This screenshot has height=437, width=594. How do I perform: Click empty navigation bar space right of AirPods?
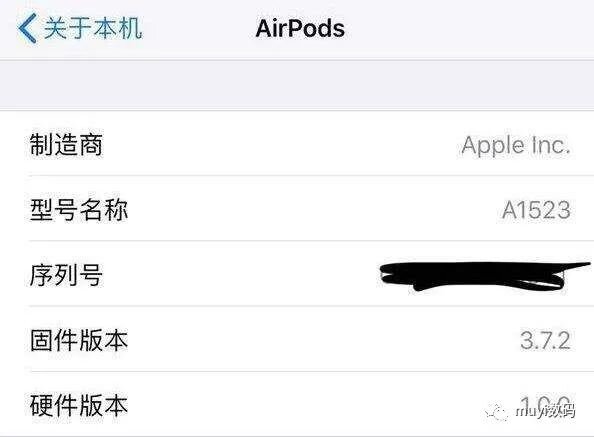tap(470, 29)
